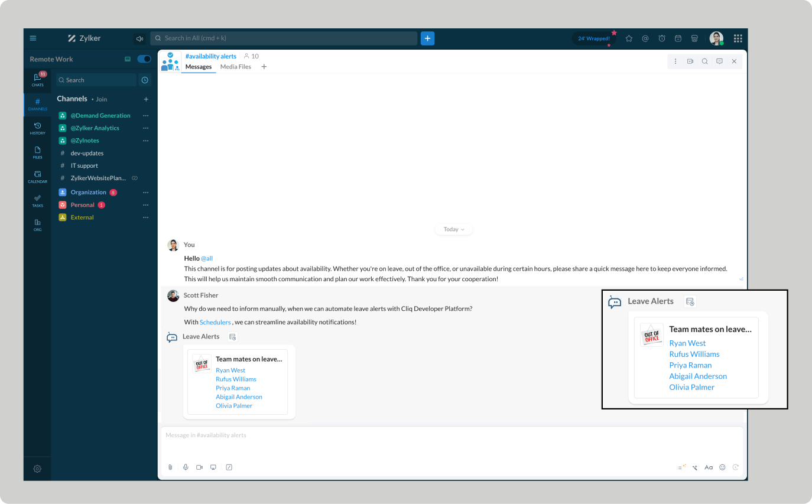Open the hamburger menu beside the Zylker logo

pyautogui.click(x=33, y=38)
